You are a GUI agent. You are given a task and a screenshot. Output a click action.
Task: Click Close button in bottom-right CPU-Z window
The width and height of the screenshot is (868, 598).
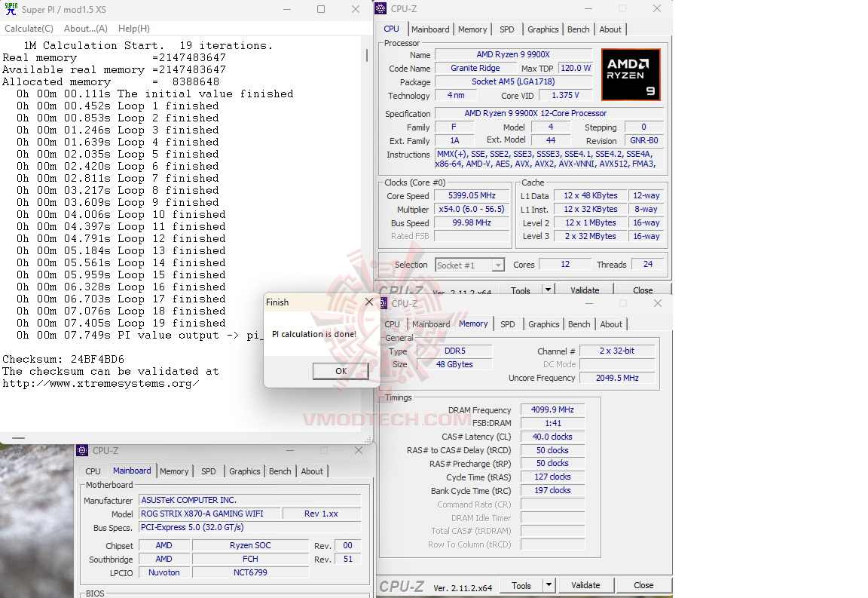643,585
